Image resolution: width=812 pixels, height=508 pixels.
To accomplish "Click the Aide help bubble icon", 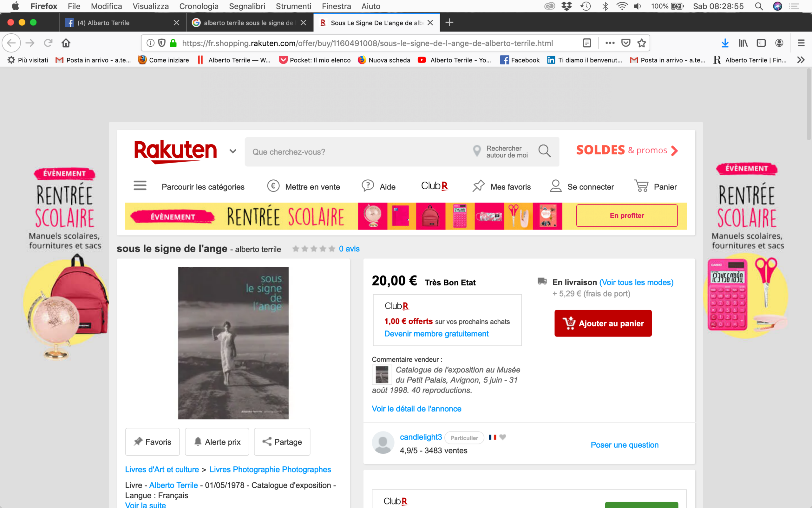I will coord(368,186).
